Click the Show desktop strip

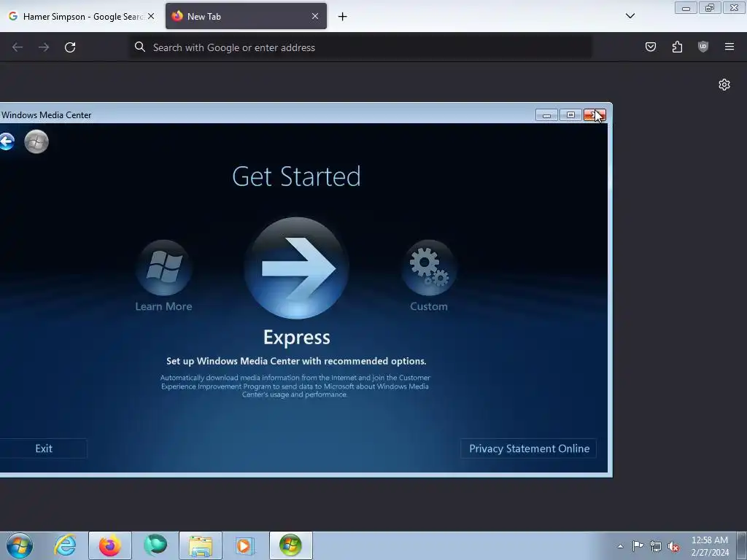point(742,545)
